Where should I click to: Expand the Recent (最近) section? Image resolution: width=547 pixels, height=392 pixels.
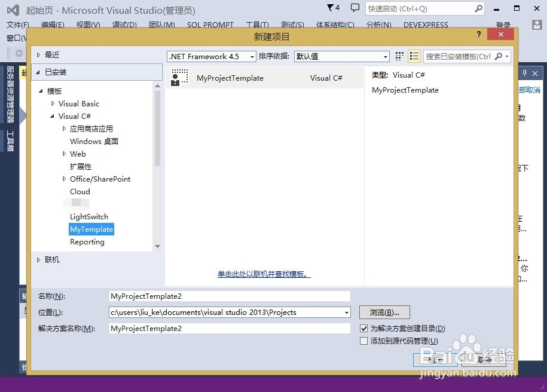(x=38, y=55)
